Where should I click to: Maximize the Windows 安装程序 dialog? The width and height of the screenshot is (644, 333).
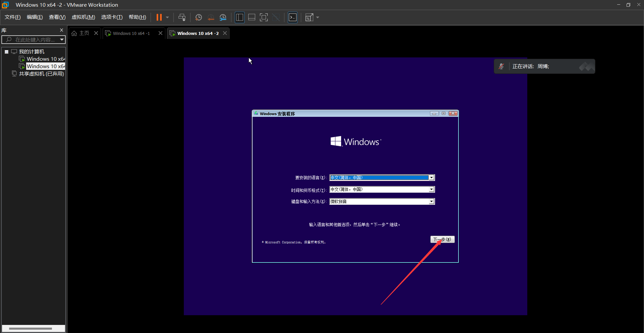pos(443,113)
